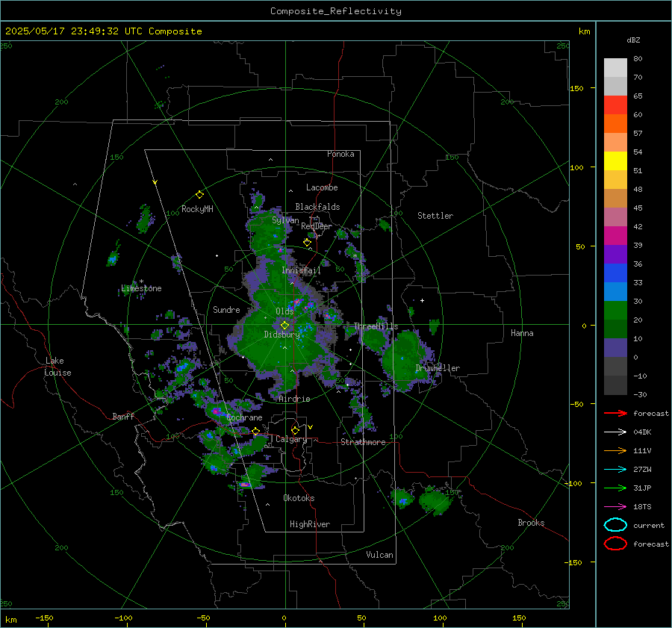This screenshot has height=628, width=672.
Task: Click the yellow diamond marker above RockyMH
Action: (x=199, y=195)
